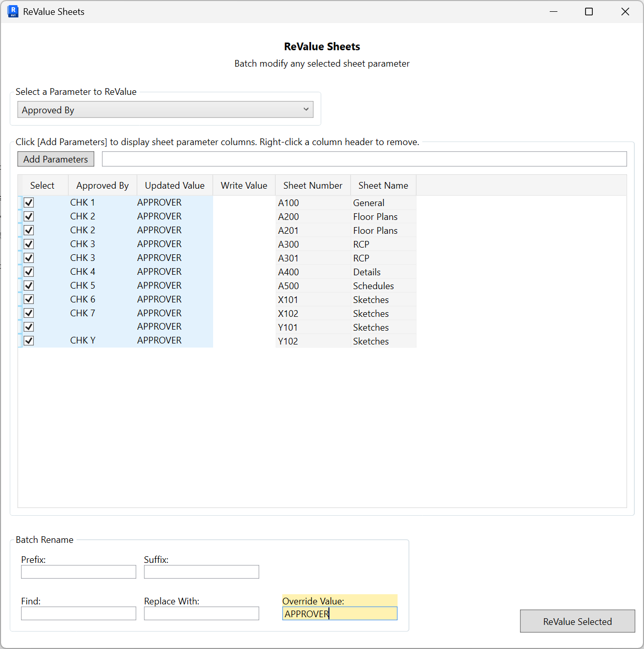Image resolution: width=644 pixels, height=649 pixels.
Task: Click the text box beside Add Parameters
Action: click(364, 159)
